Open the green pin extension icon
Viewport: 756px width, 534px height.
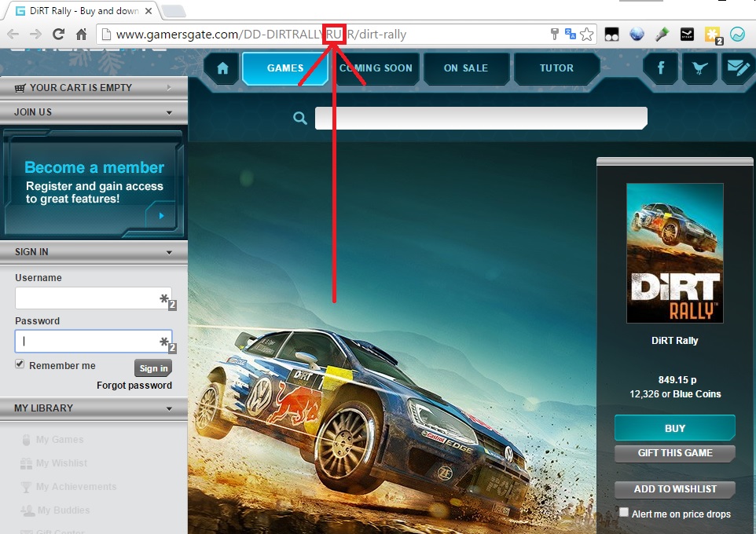click(662, 35)
